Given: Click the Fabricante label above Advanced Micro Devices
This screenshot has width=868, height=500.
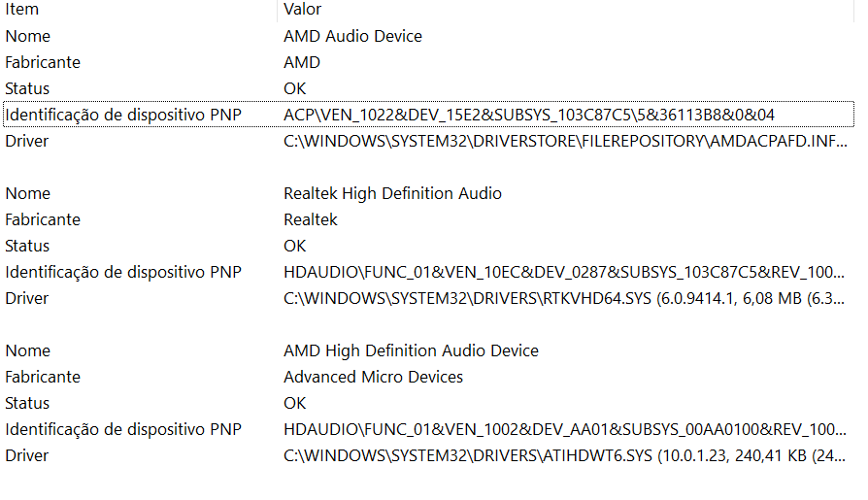Looking at the screenshot, I should tap(43, 377).
